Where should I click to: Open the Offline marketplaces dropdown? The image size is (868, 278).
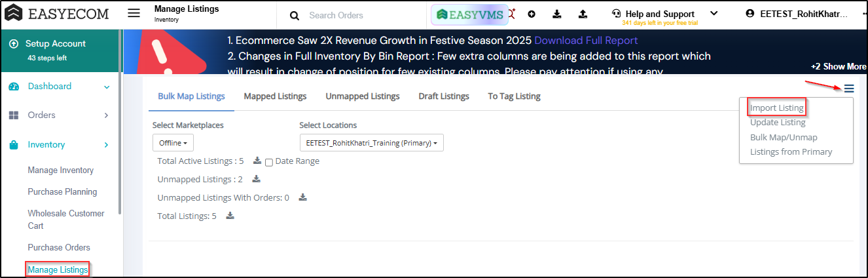coord(173,142)
